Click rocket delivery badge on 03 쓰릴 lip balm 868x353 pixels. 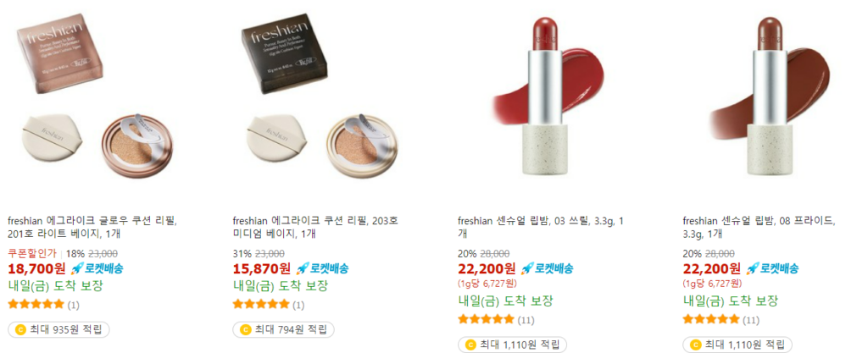click(547, 269)
